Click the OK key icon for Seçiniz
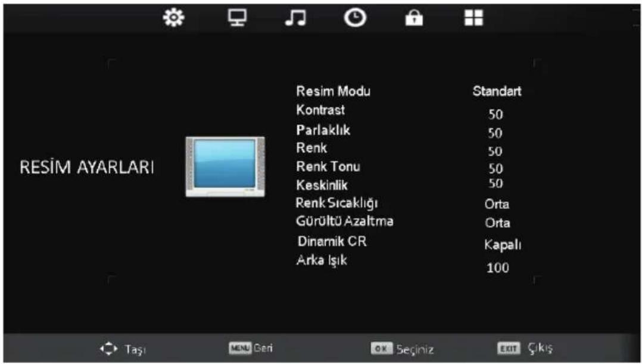642x364 pixels. [382, 349]
